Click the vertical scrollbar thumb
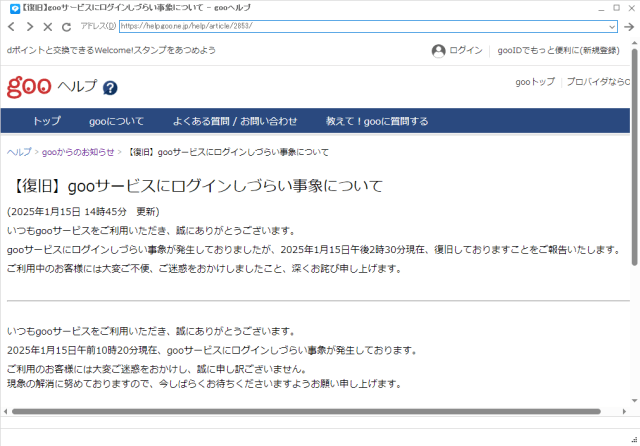 (635, 157)
